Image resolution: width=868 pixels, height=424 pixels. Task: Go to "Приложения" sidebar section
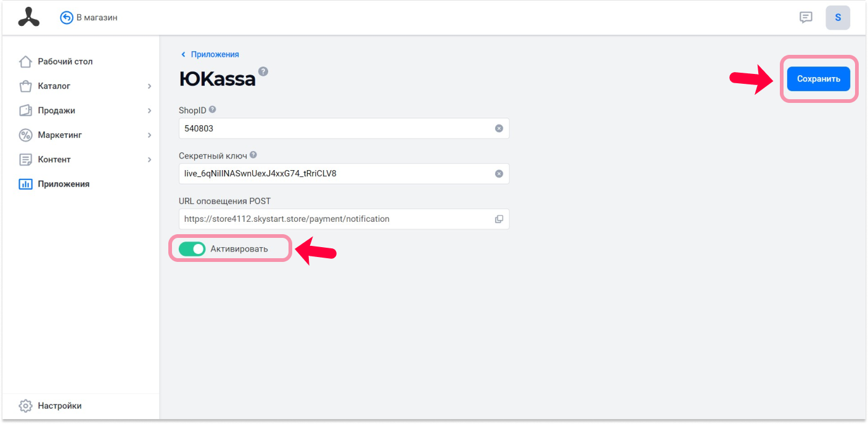(81, 184)
